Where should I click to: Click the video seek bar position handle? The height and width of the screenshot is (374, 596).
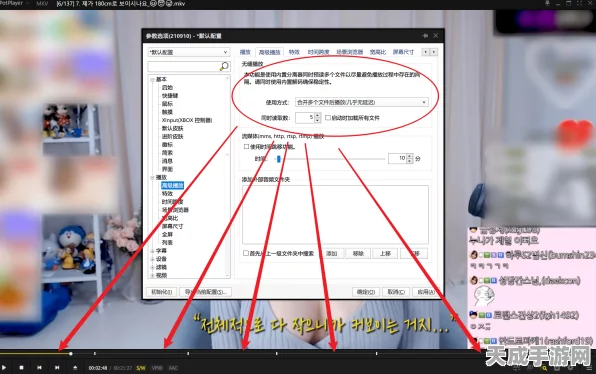click(71, 353)
